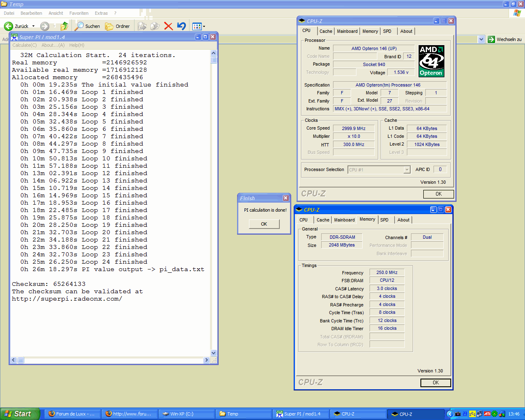Click the network computers tray icon

pyautogui.click(x=479, y=414)
